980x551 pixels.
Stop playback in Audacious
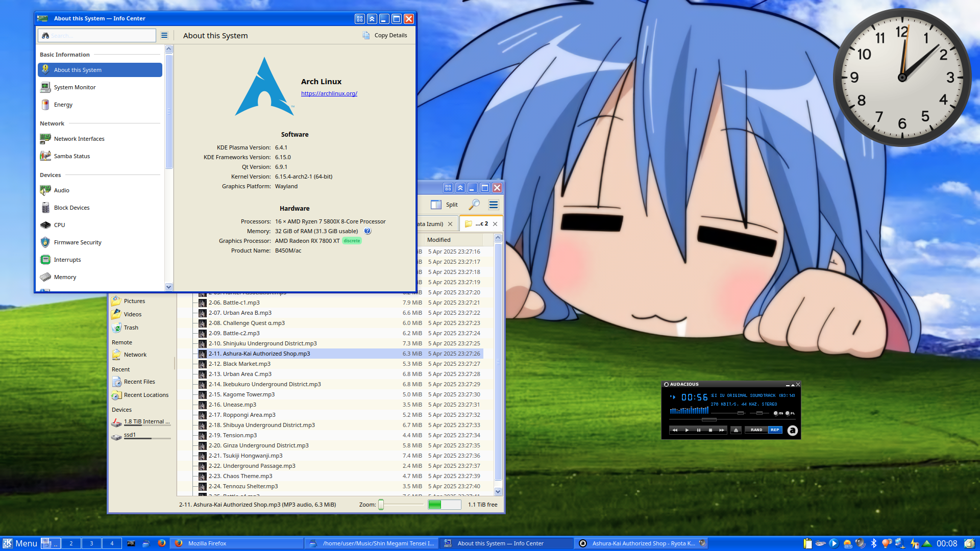tap(710, 430)
